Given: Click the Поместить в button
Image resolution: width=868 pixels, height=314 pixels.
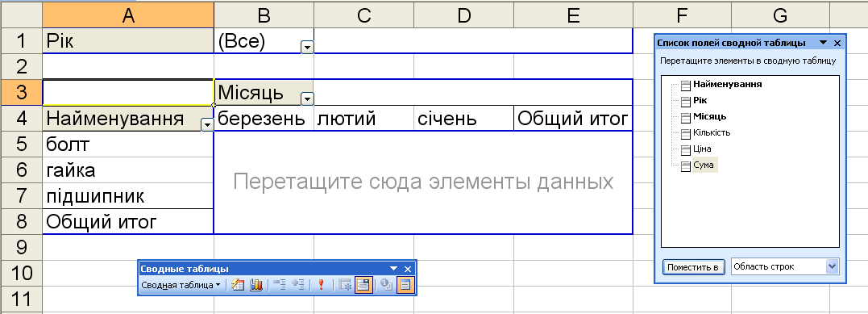Looking at the screenshot, I should click(x=694, y=267).
